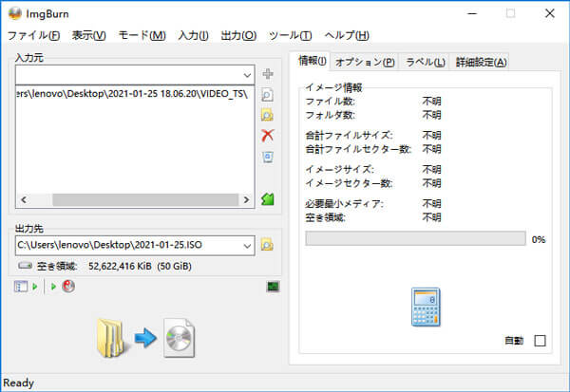Click the イメージセクター数 label

point(349,183)
